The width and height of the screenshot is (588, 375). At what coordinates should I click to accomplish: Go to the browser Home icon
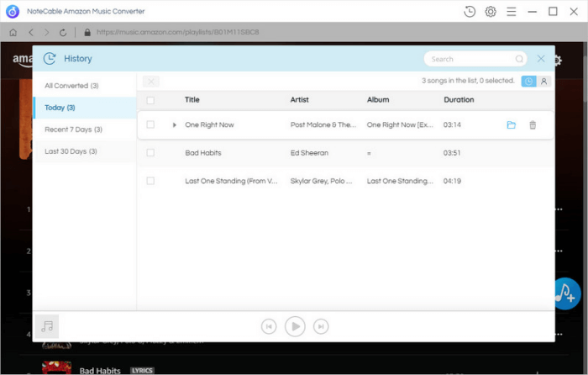click(13, 32)
